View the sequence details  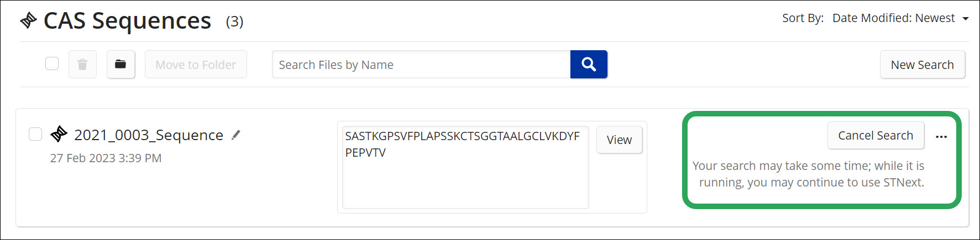619,140
